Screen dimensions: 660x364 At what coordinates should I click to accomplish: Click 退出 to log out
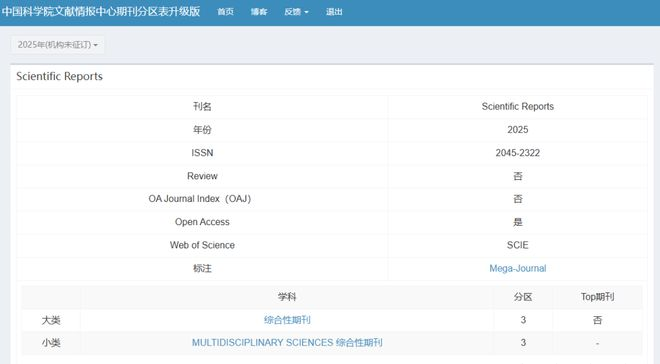334,12
